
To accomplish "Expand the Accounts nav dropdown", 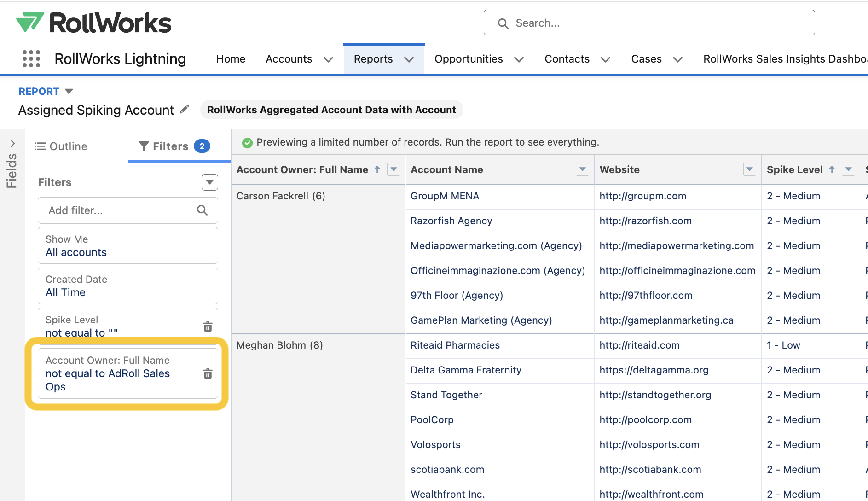I will pyautogui.click(x=328, y=59).
